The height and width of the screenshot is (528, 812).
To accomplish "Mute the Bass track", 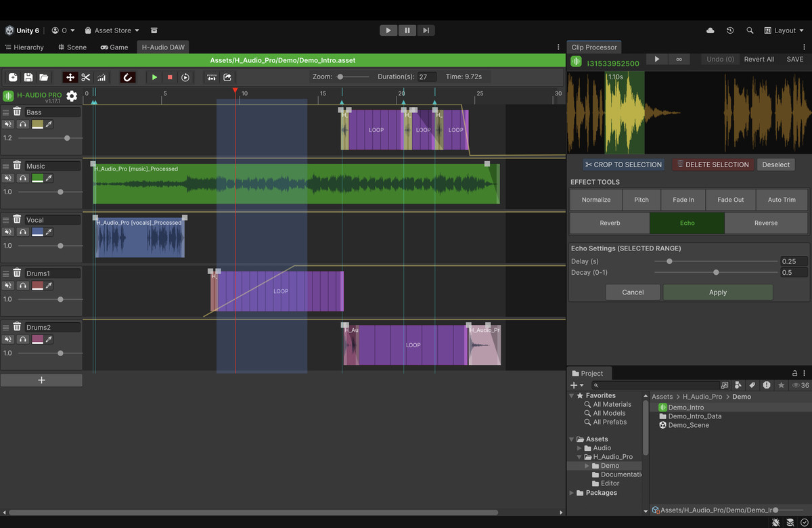I will coord(8,123).
